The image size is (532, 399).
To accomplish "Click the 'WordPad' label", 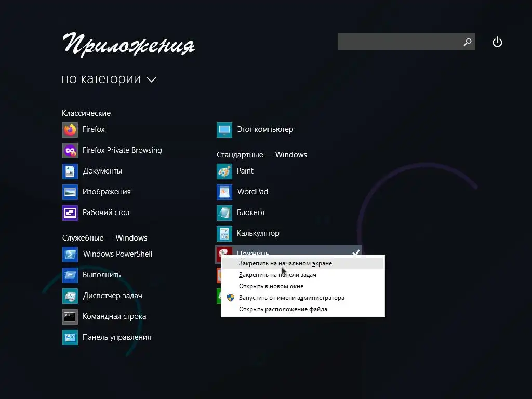I will (253, 192).
